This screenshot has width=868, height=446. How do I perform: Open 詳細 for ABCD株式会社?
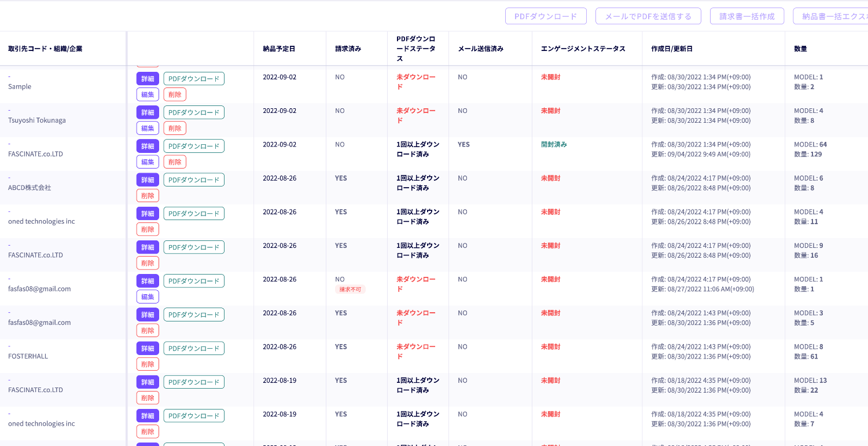click(148, 180)
